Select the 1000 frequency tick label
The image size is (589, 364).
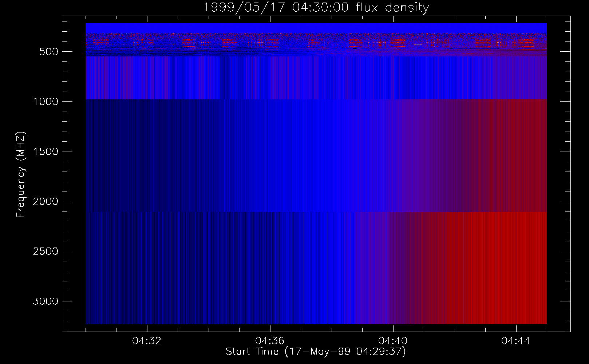[x=46, y=102]
